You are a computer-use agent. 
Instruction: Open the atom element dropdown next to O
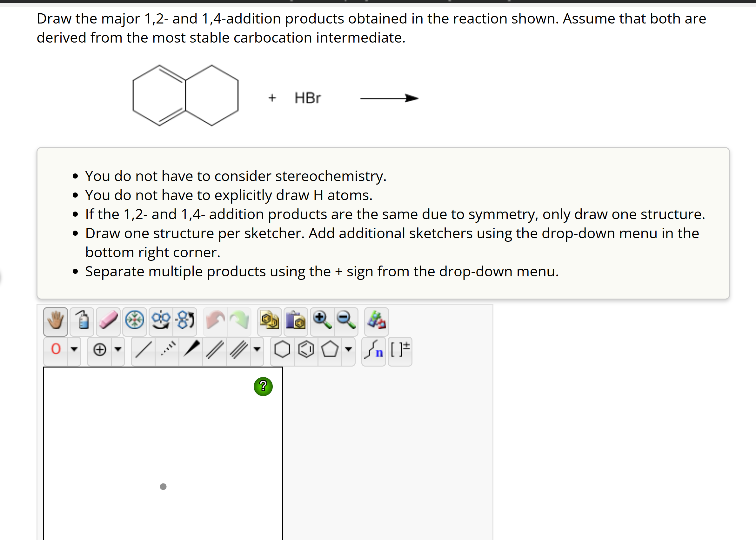(74, 350)
